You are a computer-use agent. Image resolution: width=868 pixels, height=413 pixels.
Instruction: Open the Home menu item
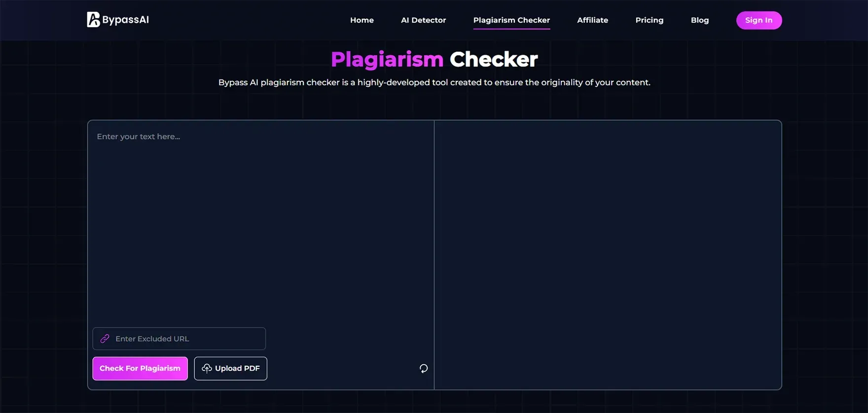(x=362, y=20)
